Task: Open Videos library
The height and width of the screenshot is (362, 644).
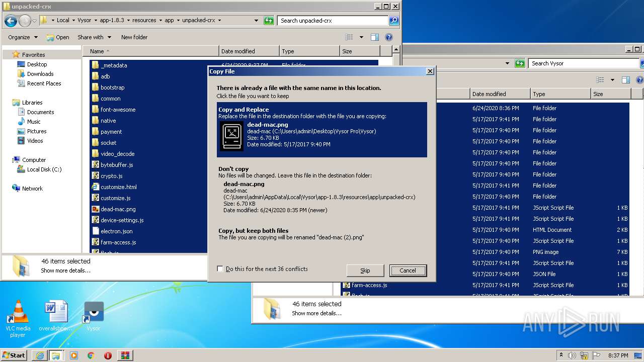Action: click(35, 141)
